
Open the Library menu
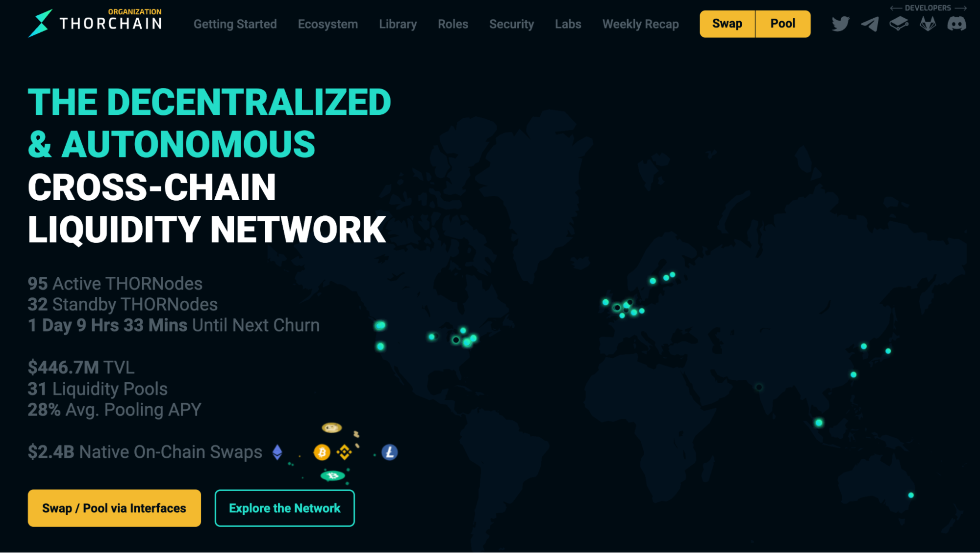coord(398,24)
